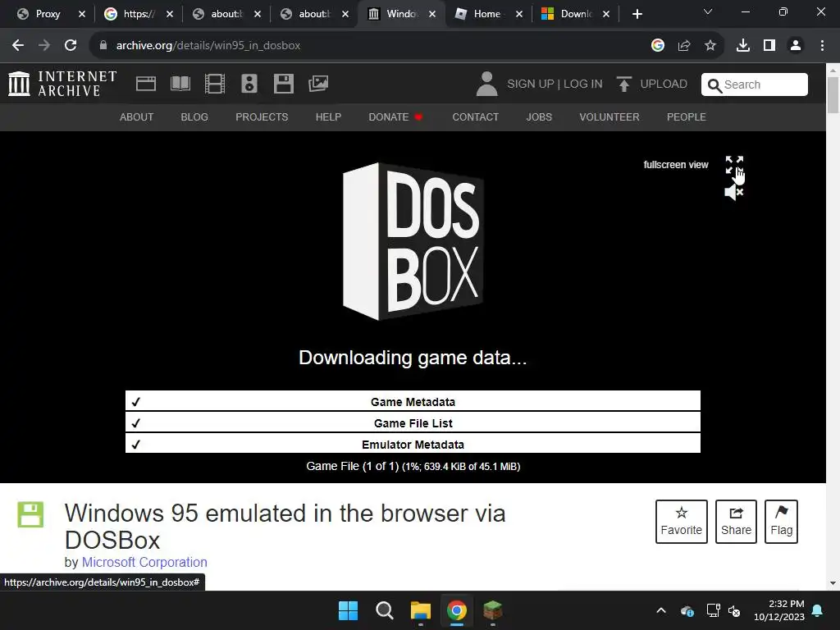Toggle the Chrome side panel icon
Screen dimensions: 840x630
click(769, 46)
